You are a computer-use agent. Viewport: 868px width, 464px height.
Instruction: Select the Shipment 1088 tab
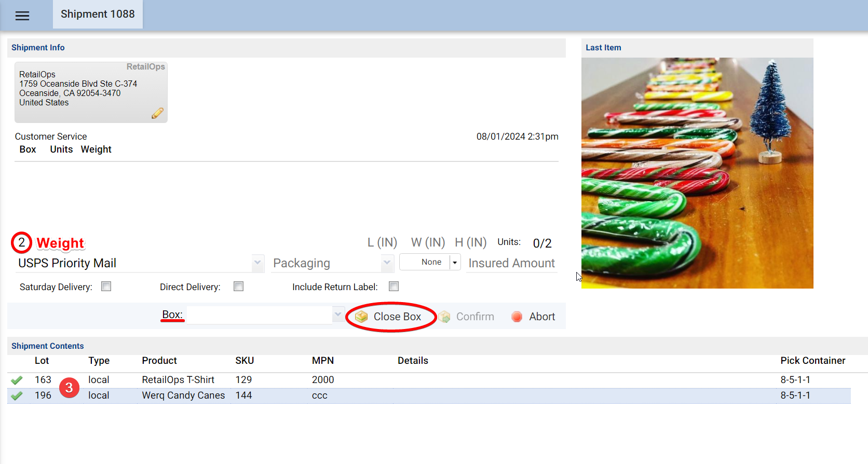pos(98,15)
